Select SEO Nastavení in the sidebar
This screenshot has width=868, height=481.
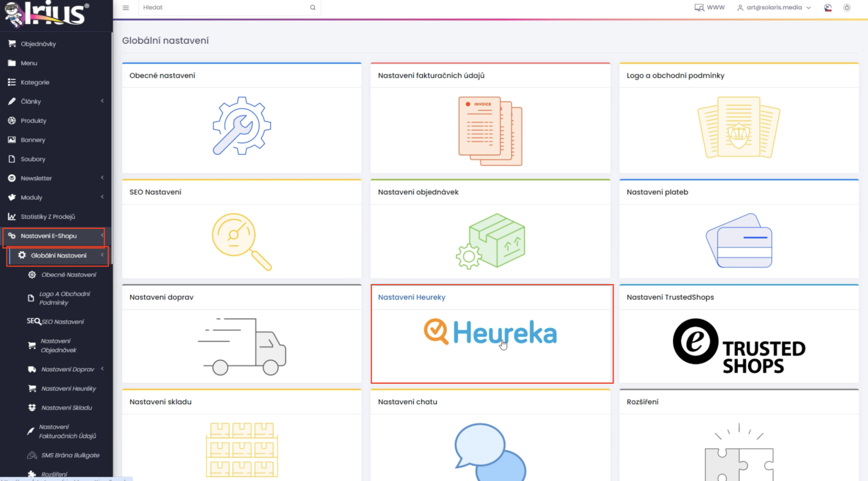(x=63, y=322)
